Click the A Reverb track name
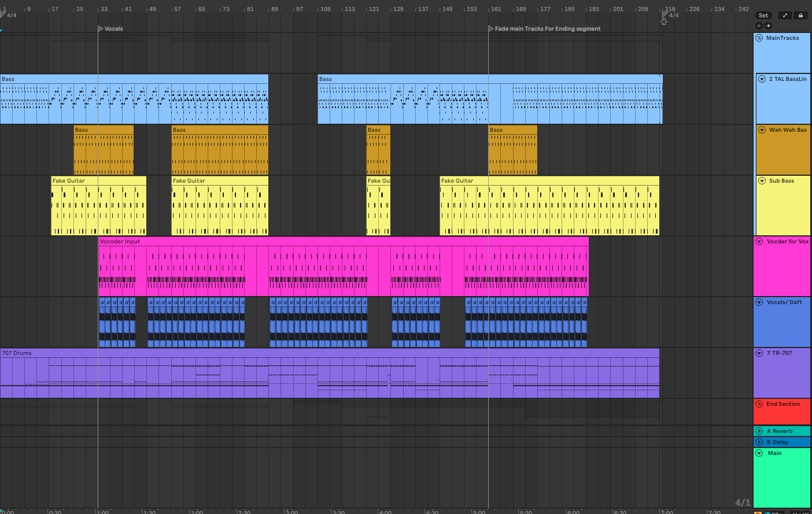The width and height of the screenshot is (812, 514). click(780, 431)
